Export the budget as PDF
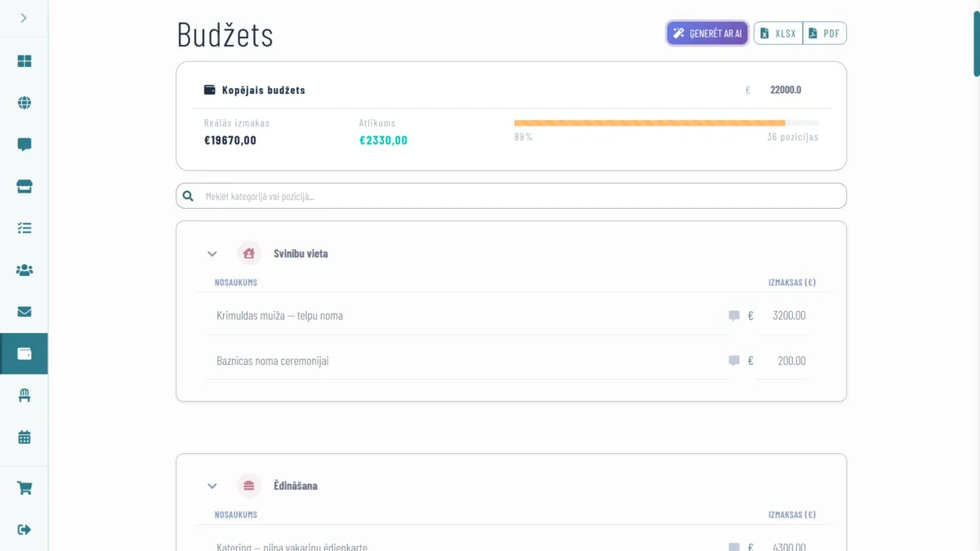980x551 pixels. (x=825, y=33)
